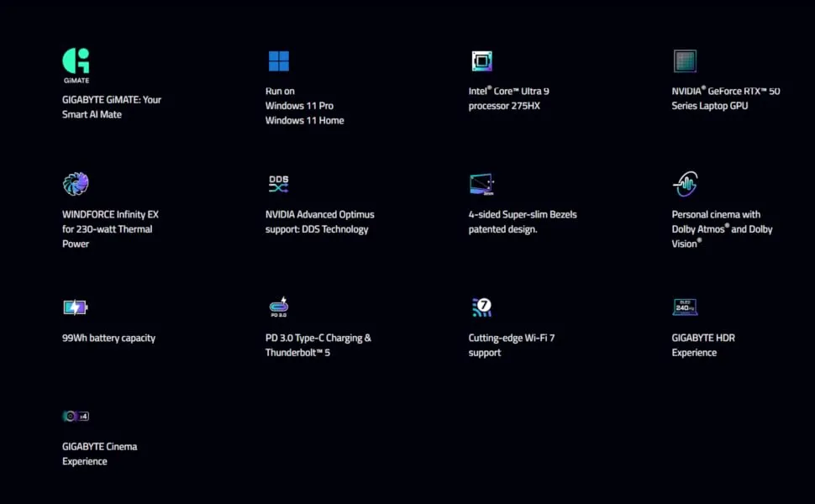Click '4-sided Super-slim Bezels patented design' text
This screenshot has height=504, width=815.
pyautogui.click(x=523, y=222)
